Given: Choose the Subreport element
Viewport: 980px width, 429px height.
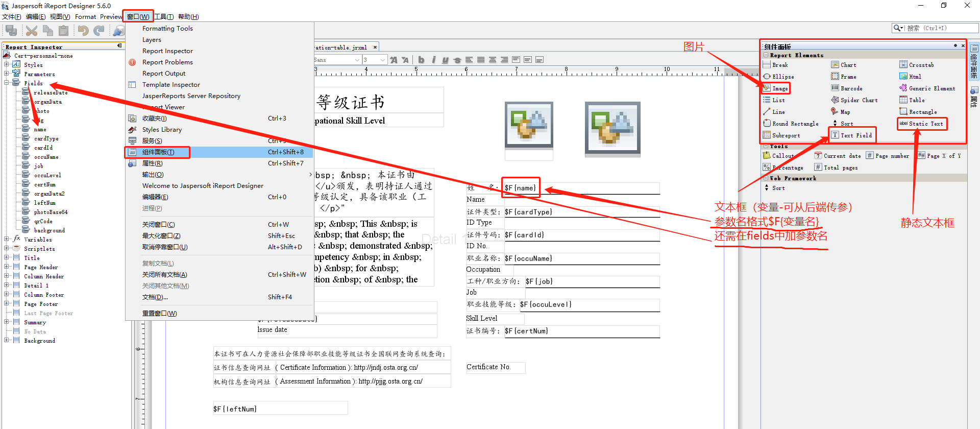Looking at the screenshot, I should [x=781, y=135].
